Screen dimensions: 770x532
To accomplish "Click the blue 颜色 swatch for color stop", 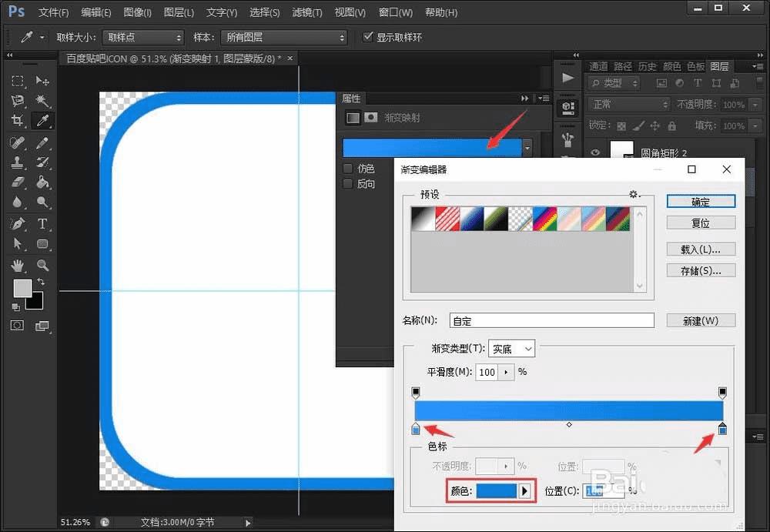I will click(495, 490).
